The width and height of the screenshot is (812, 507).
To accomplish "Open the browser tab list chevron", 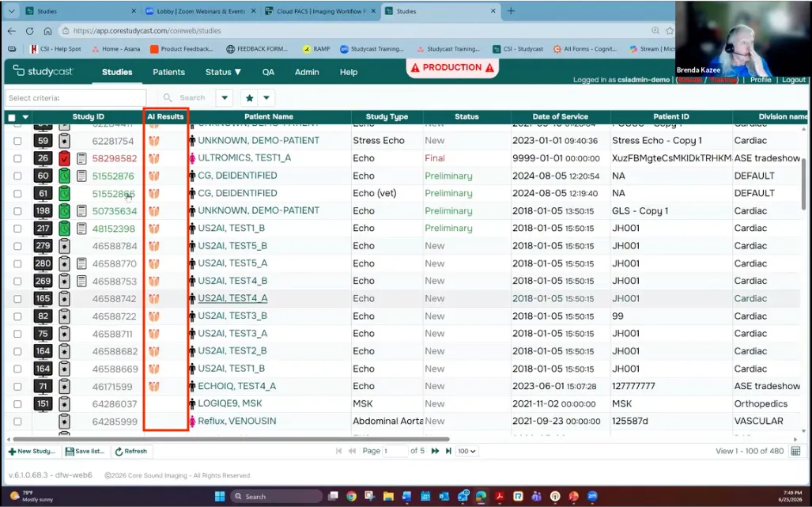I will 11,11.
